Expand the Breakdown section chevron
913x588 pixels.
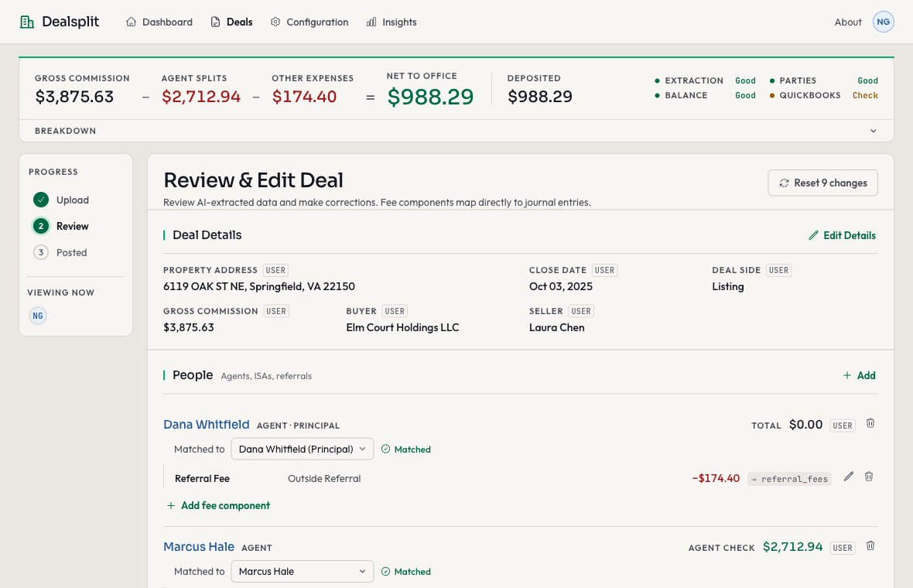874,131
